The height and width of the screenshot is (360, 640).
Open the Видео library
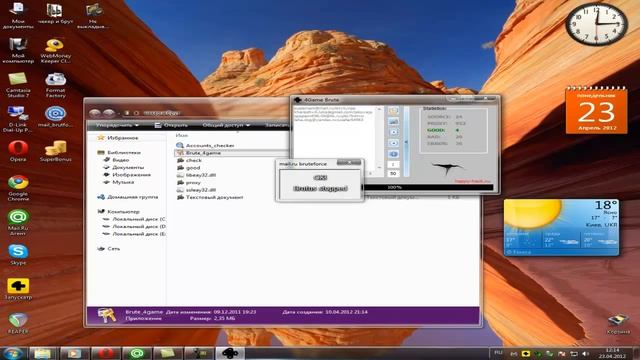tap(116, 160)
